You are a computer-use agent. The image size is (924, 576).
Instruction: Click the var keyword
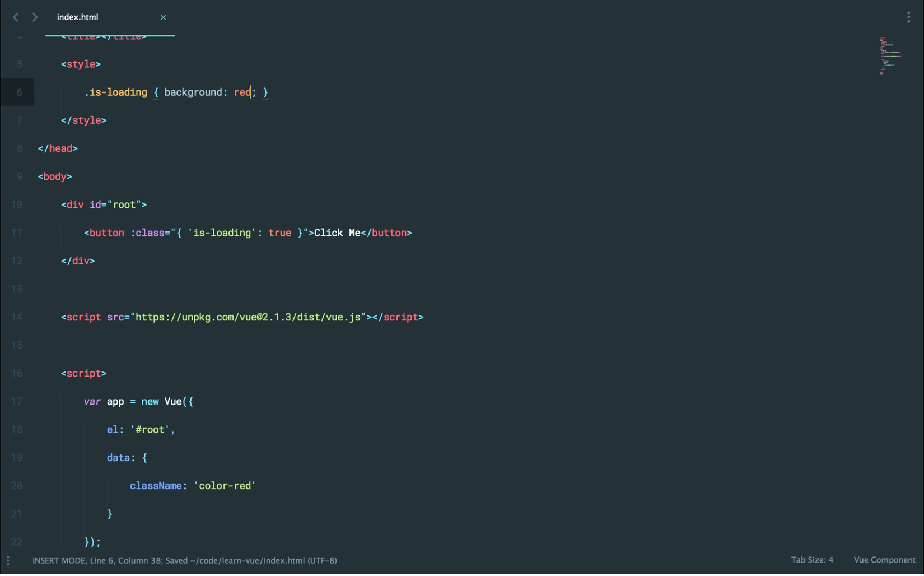pos(92,401)
